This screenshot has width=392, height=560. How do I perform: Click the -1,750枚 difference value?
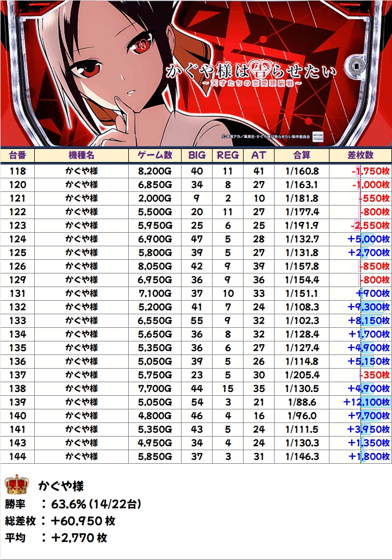coord(371,171)
